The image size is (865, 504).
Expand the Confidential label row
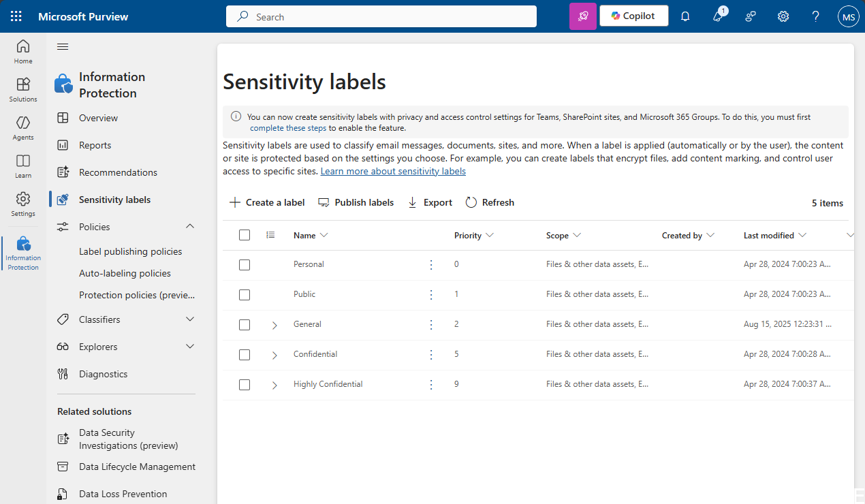[274, 354]
